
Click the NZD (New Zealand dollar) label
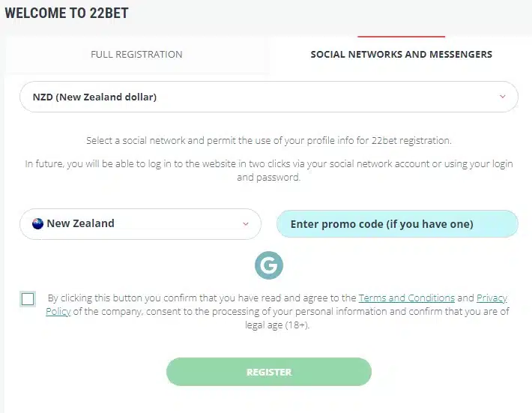(94, 97)
